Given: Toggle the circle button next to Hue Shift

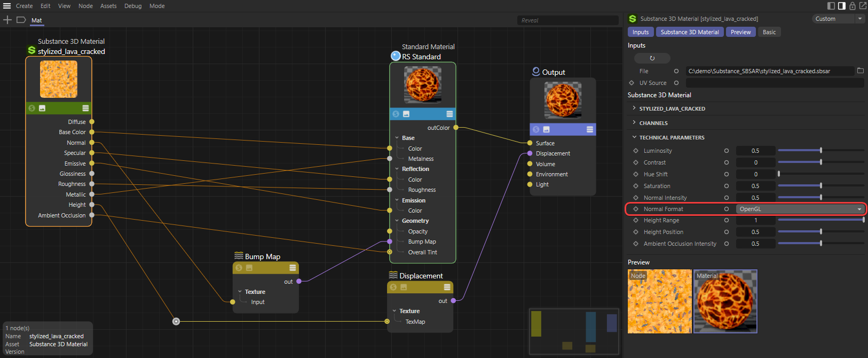Looking at the screenshot, I should pyautogui.click(x=726, y=174).
